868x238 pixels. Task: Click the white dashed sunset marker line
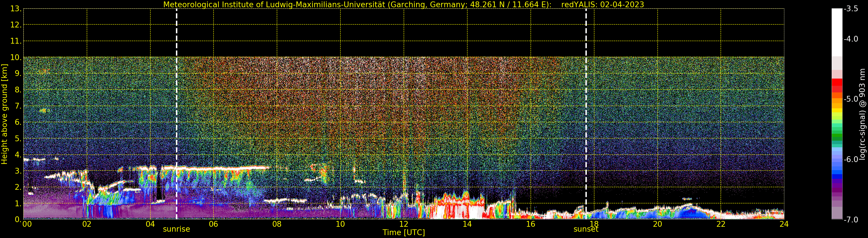586,114
